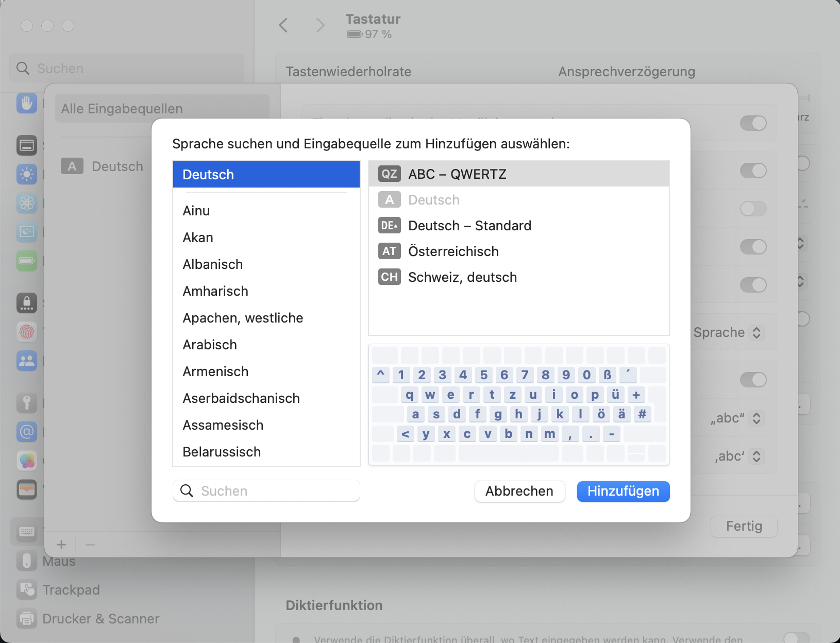The image size is (840, 643).
Task: Select Aserbaidschanisch in the language list
Action: point(266,398)
